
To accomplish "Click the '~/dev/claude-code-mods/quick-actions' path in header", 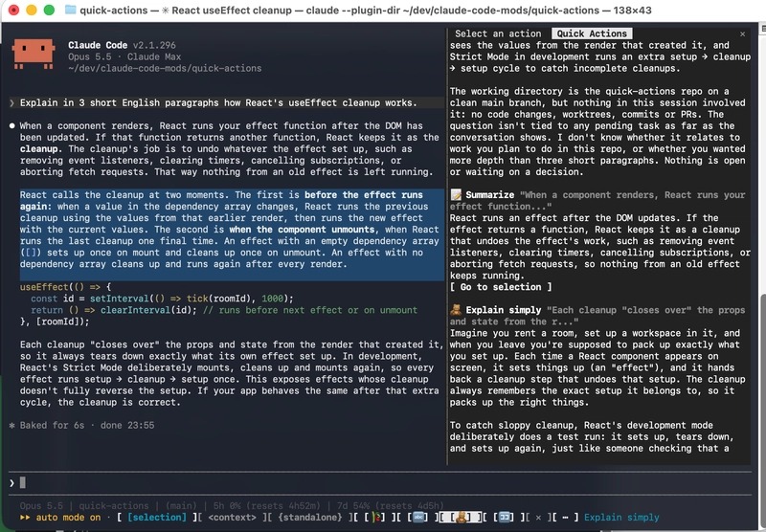I will (165, 68).
